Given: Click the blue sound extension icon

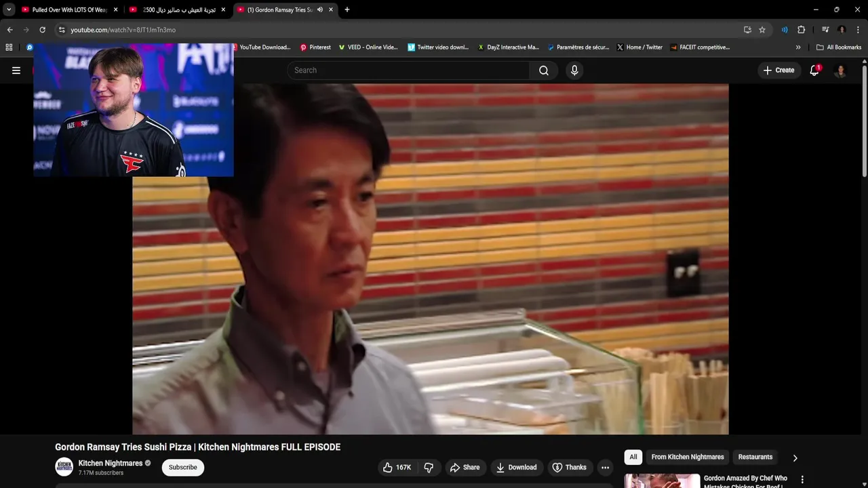Looking at the screenshot, I should click(x=785, y=30).
